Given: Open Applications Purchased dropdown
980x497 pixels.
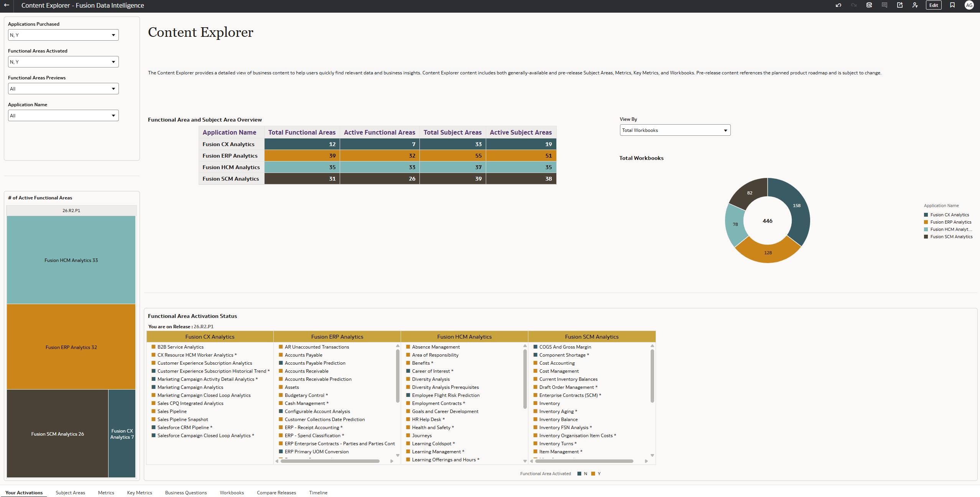Looking at the screenshot, I should tap(63, 35).
